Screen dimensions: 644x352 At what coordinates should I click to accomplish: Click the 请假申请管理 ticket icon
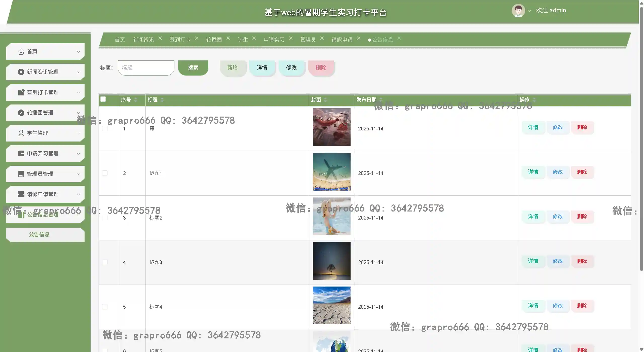21,194
